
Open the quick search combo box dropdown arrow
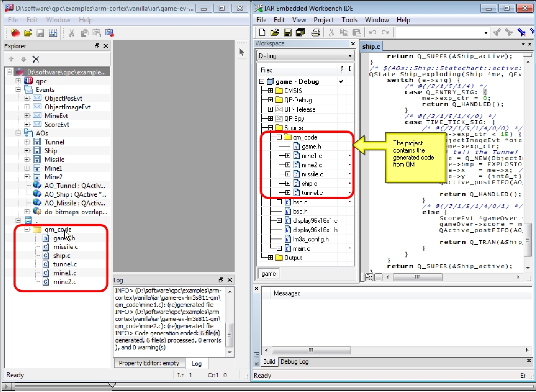coord(486,32)
